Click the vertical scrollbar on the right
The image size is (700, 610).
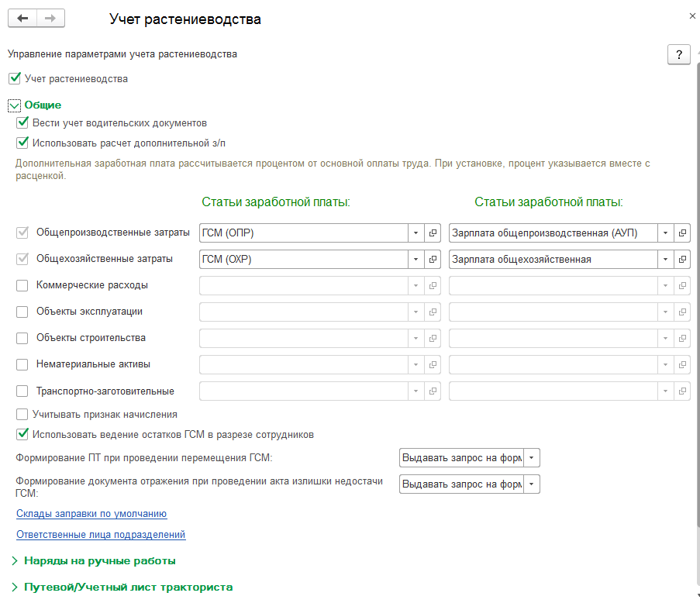698,295
